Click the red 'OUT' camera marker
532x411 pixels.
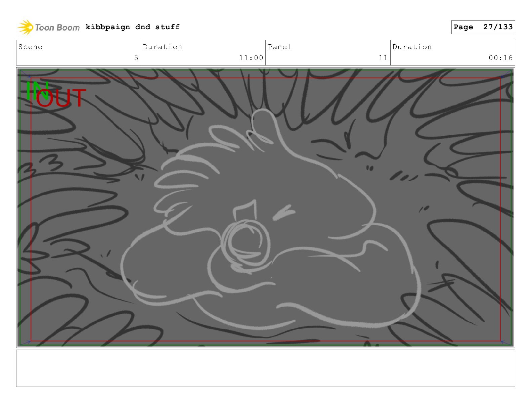(x=61, y=98)
